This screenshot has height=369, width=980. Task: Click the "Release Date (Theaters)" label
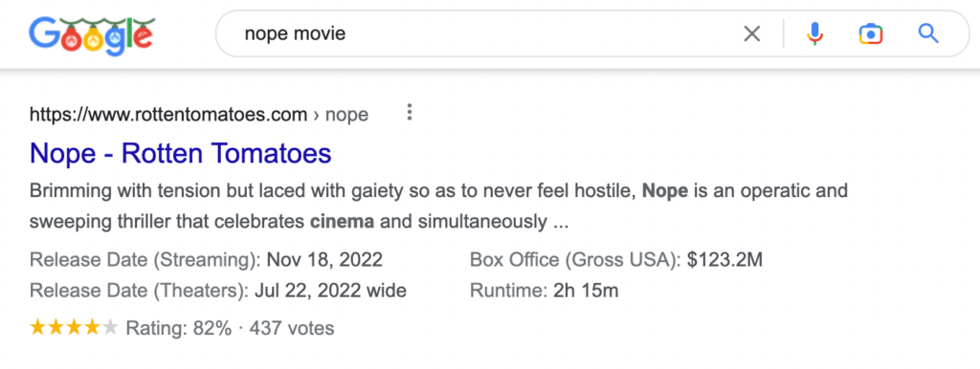click(140, 291)
